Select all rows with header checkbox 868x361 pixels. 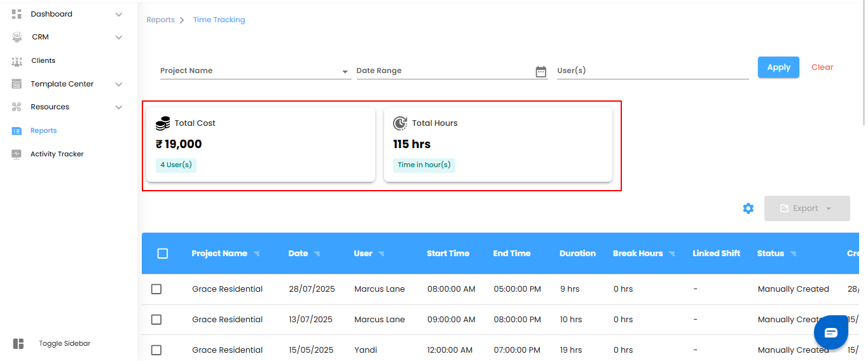[x=163, y=254]
